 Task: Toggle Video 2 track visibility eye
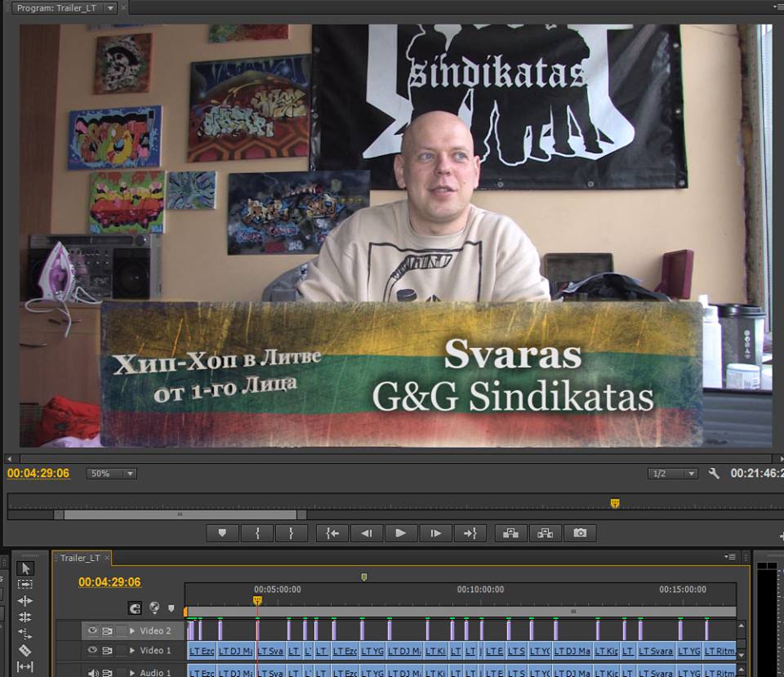pyautogui.click(x=92, y=630)
